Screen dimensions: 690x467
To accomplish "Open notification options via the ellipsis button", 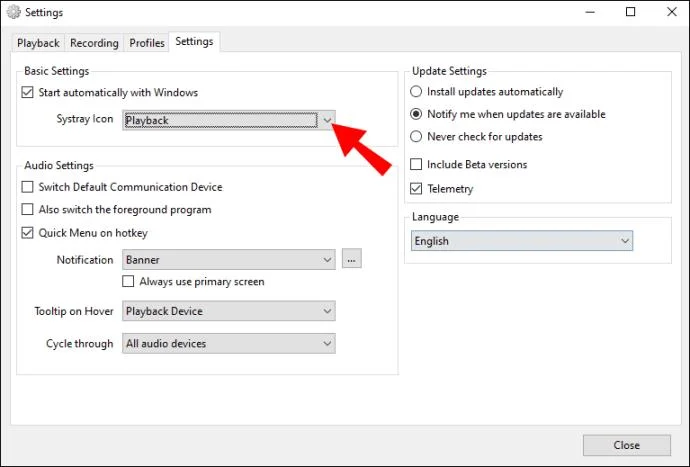I will 351,259.
